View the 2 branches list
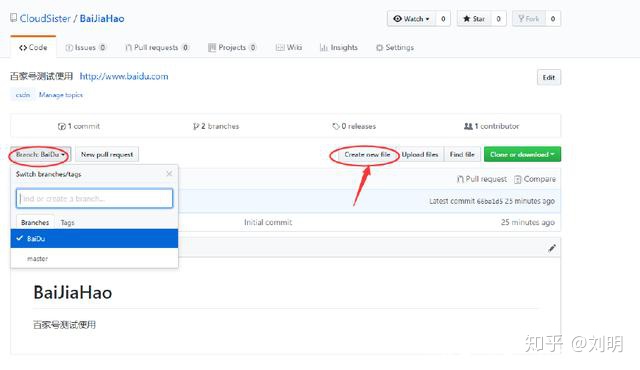 coord(216,126)
